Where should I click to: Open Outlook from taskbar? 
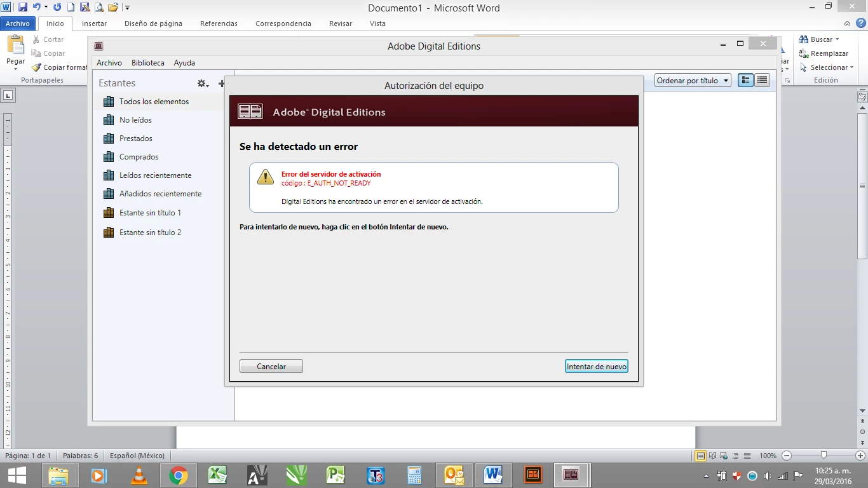coord(454,475)
